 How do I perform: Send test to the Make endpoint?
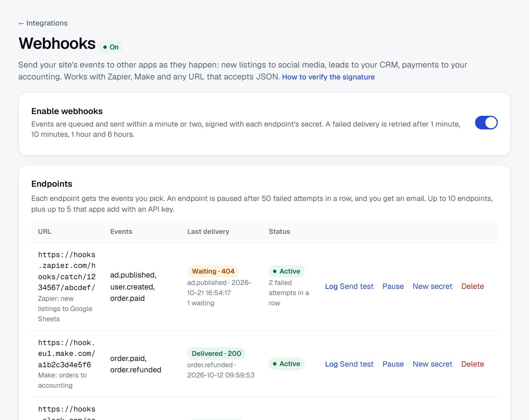pos(356,364)
